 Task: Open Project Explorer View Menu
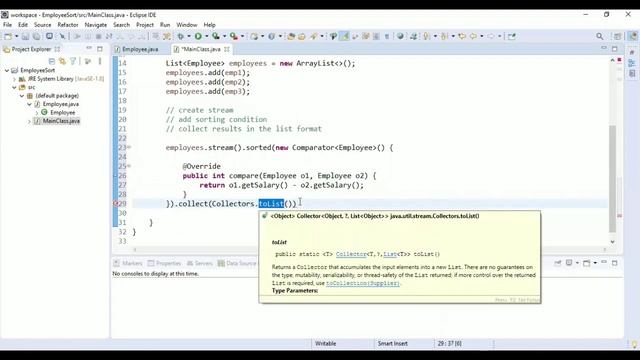pos(100,61)
